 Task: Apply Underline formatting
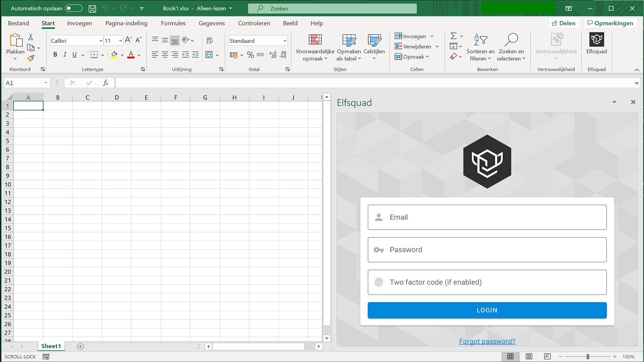(74, 55)
